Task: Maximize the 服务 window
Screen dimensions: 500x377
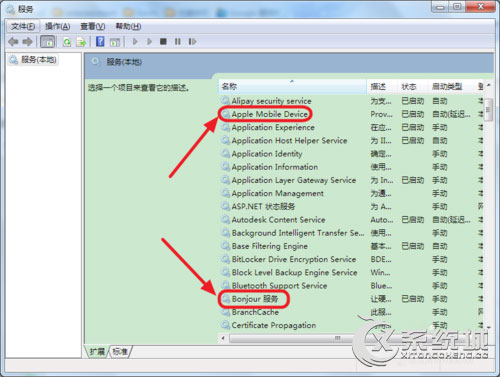Action: tap(457, 7)
